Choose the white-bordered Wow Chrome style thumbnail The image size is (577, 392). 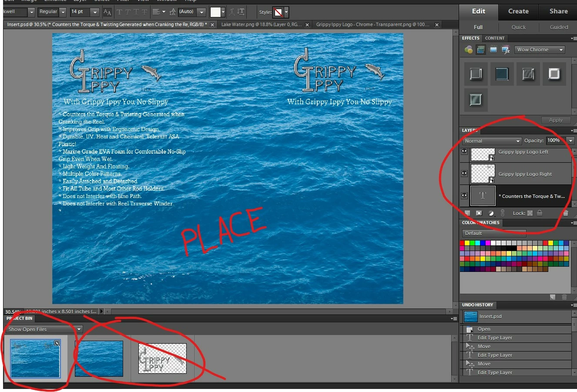point(554,74)
